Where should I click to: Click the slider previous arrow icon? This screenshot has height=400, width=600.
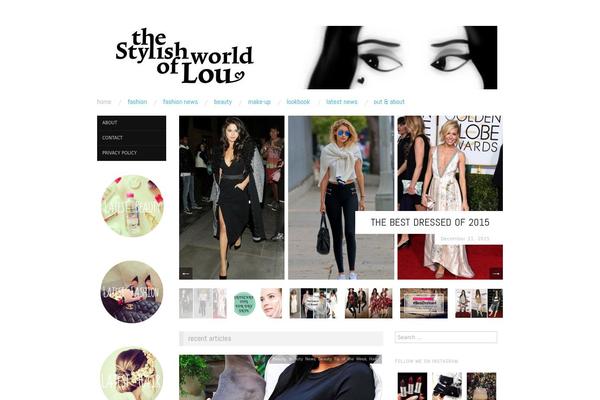click(186, 274)
